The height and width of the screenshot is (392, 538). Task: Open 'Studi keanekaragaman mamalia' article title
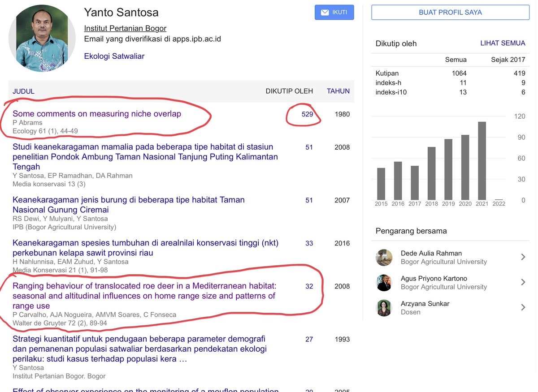pos(145,157)
